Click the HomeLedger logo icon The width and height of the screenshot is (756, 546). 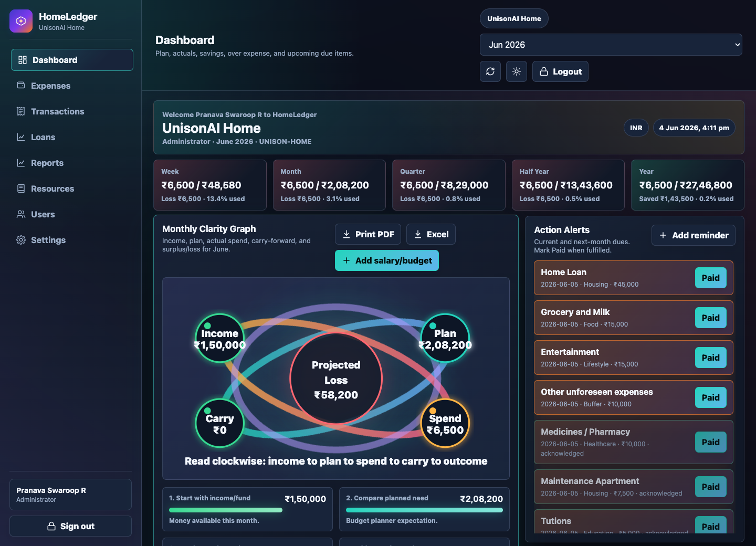[x=21, y=21]
